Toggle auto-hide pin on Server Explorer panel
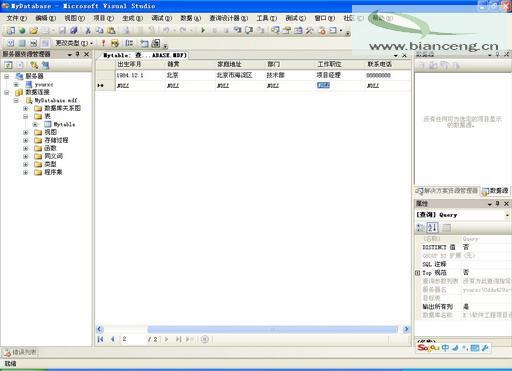The image size is (512, 371). pos(78,54)
